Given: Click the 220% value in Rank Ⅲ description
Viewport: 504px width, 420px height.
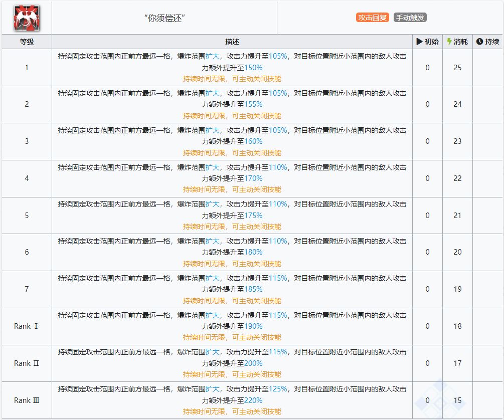Looking at the screenshot, I should coord(253,400).
